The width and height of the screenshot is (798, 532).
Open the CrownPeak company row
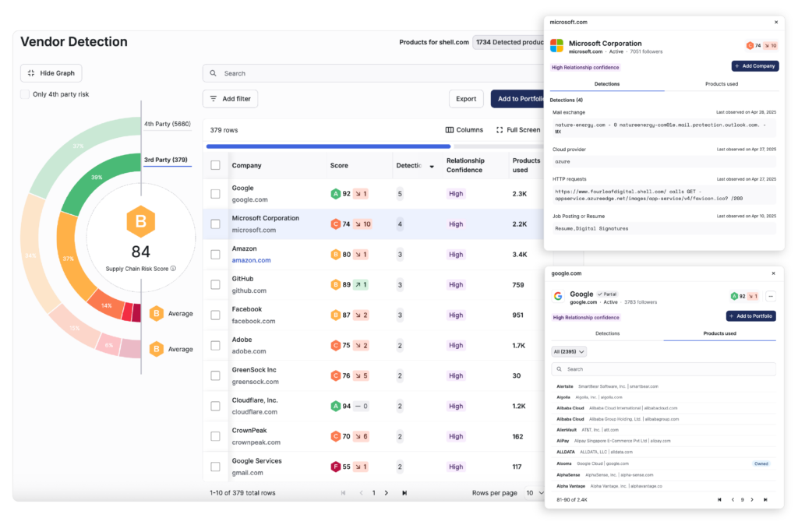tap(373, 436)
